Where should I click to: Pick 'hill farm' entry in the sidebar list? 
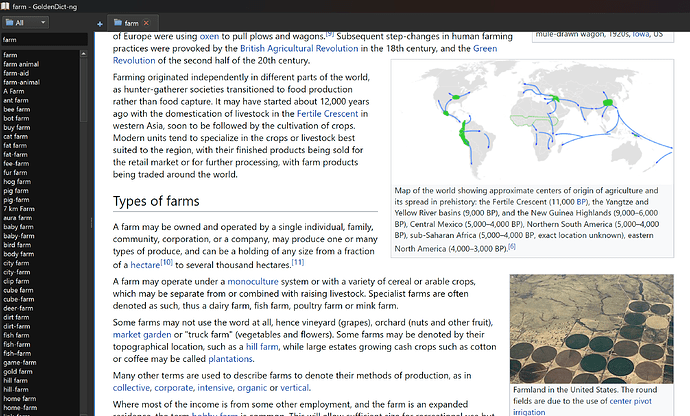16,380
